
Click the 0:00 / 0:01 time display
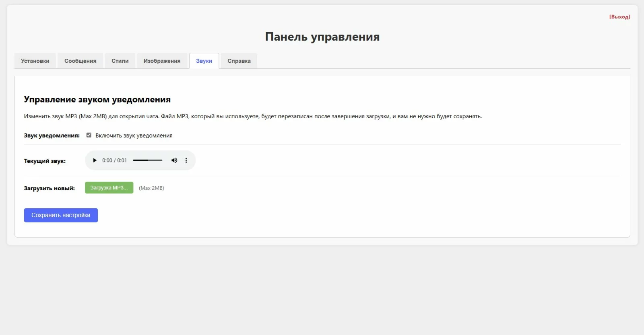coord(114,160)
